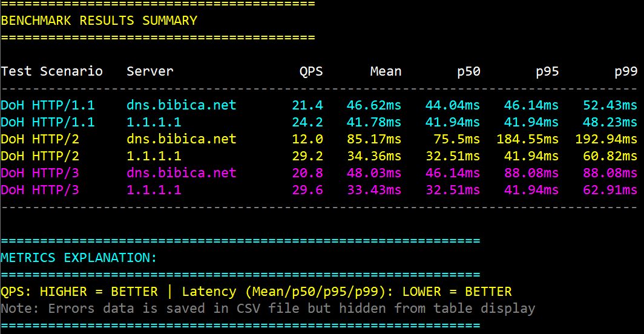Select the mean latency 85.17ms
This screenshot has height=334, width=644.
click(x=374, y=139)
